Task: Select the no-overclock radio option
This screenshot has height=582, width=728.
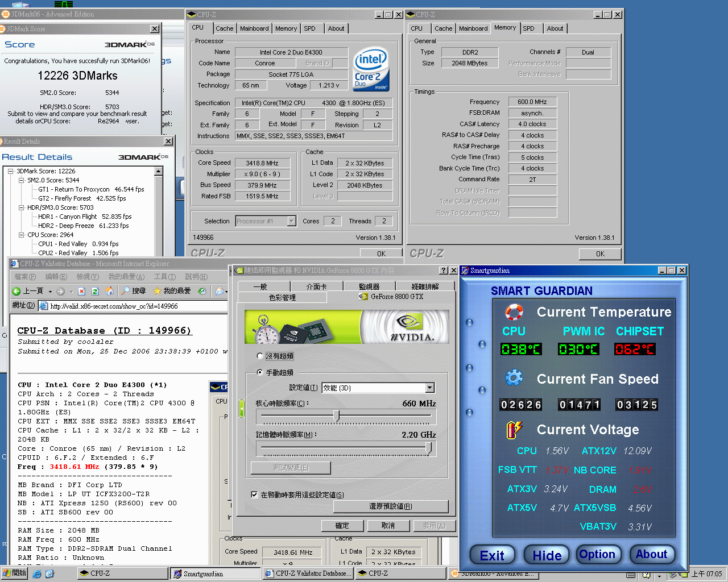Action: pos(260,356)
